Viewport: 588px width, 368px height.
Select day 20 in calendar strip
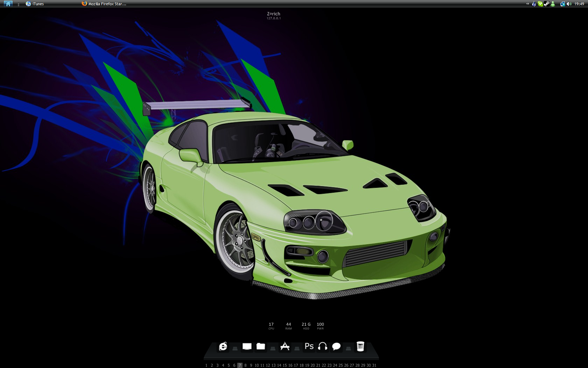(313, 365)
